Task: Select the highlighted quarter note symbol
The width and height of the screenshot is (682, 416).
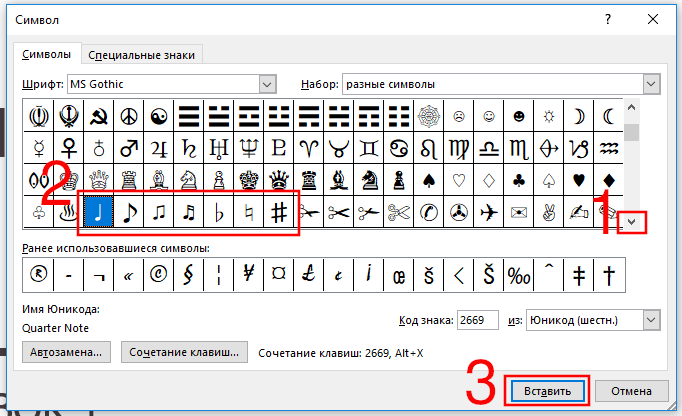Action: 98,212
